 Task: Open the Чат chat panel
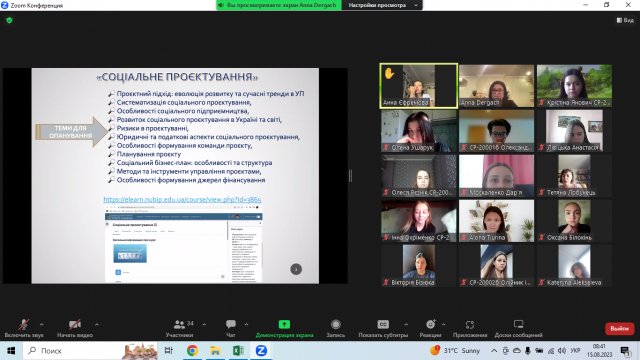coord(231,329)
